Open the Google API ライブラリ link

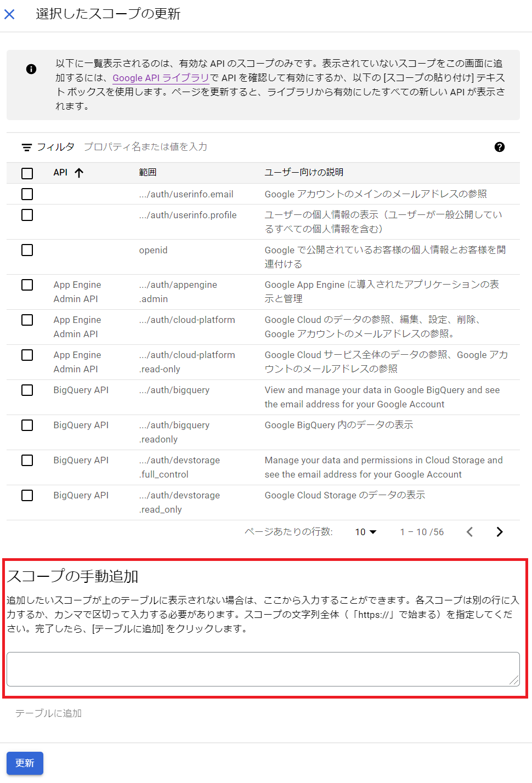(160, 78)
